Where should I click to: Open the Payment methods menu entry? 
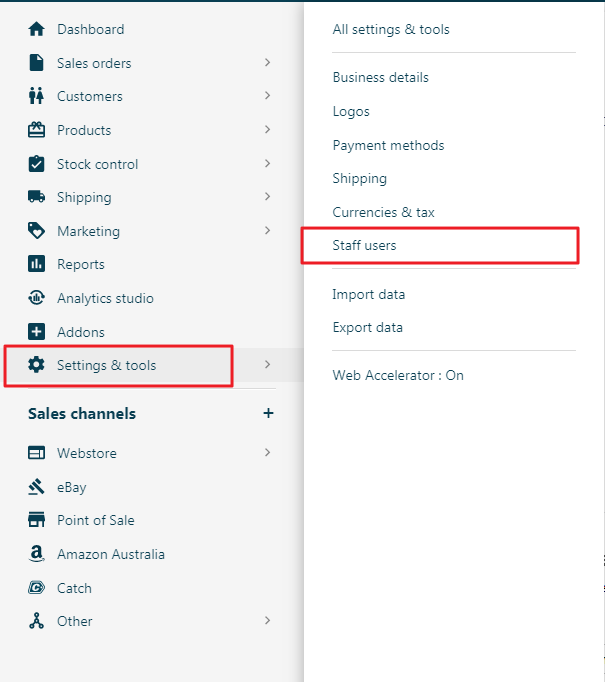pyautogui.click(x=388, y=145)
